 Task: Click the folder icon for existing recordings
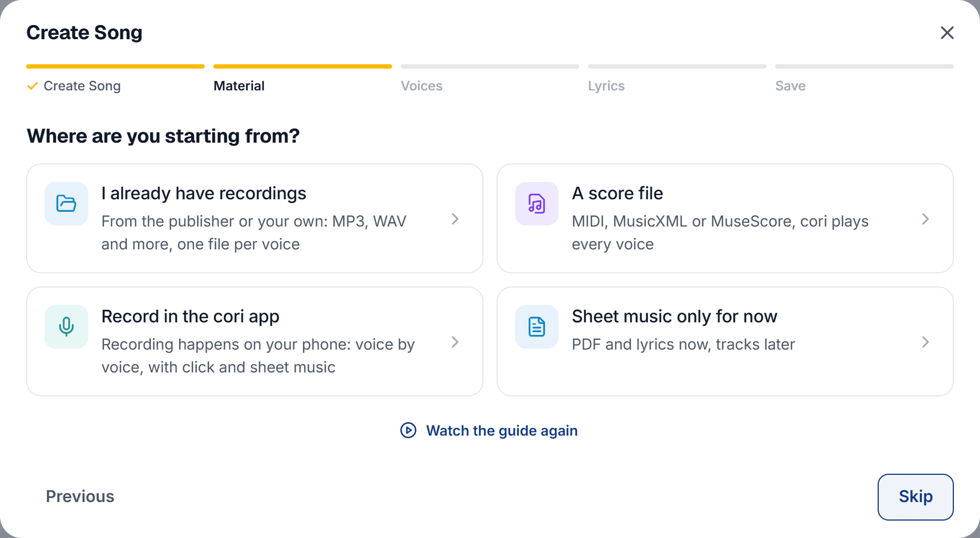coord(66,204)
